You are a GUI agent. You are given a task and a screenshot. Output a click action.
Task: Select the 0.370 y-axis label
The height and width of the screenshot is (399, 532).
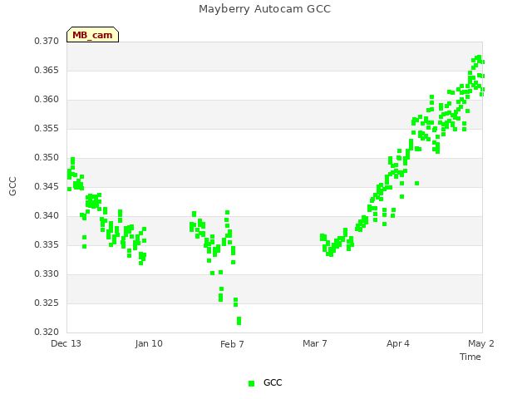(47, 41)
